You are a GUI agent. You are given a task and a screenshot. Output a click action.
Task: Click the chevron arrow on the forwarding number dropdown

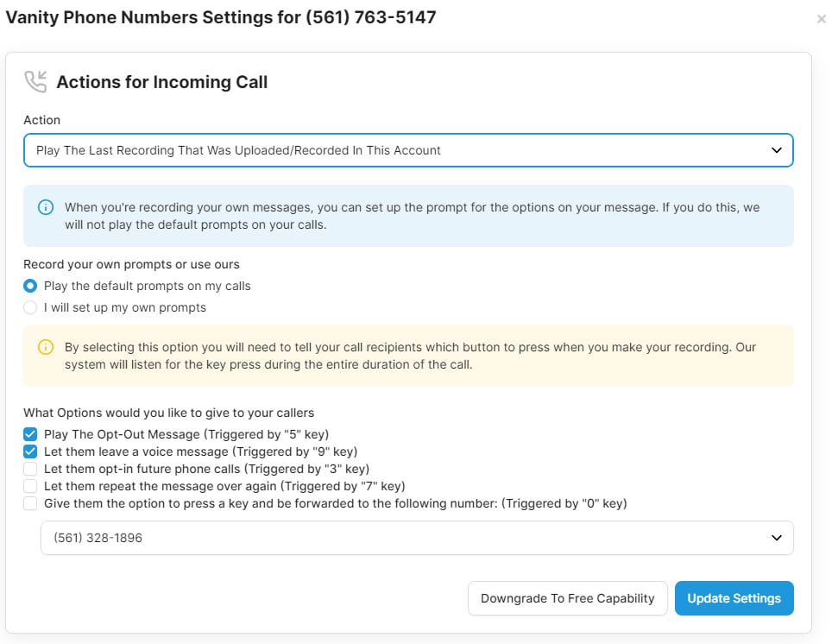pos(776,538)
